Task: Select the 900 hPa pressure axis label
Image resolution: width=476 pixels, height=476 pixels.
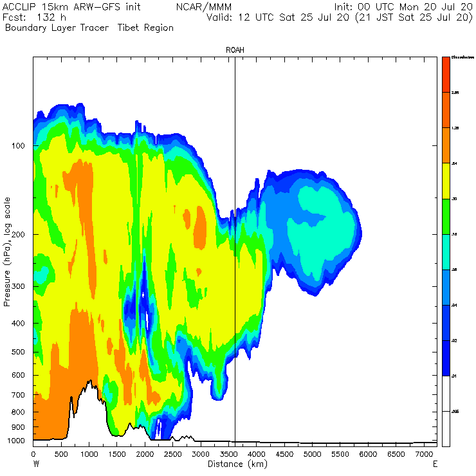Action: [18, 427]
